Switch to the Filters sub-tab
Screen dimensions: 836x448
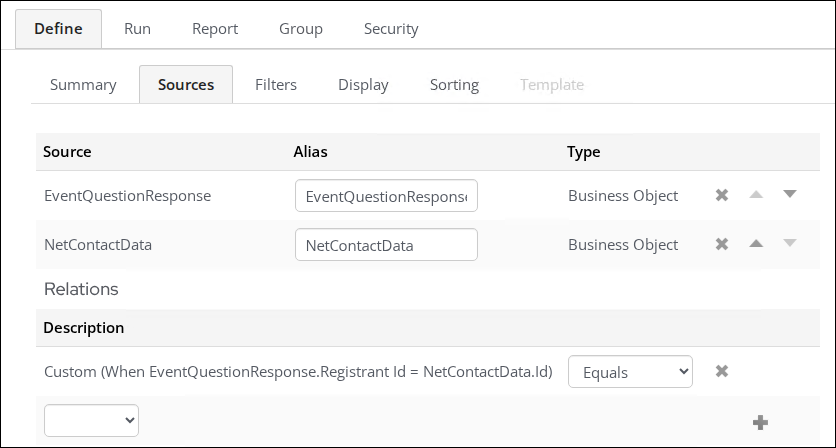pos(276,85)
